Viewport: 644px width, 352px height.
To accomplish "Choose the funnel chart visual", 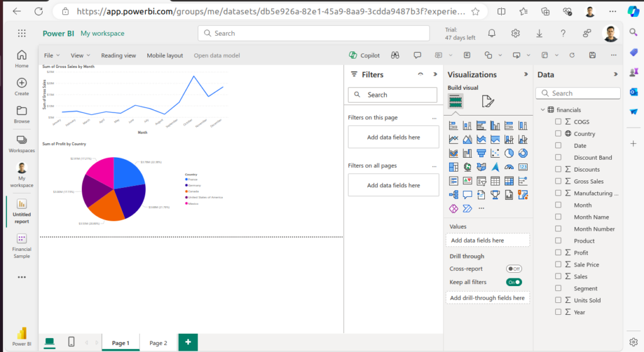I will coord(481,153).
